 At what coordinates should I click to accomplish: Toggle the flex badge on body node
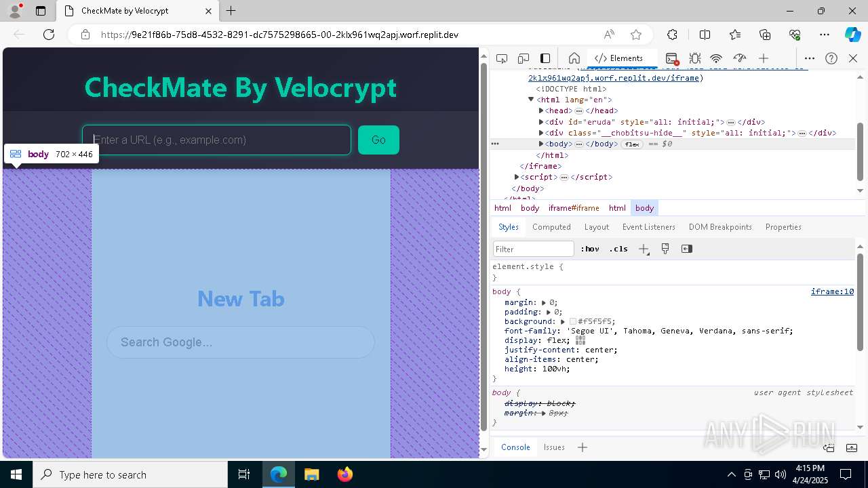(x=632, y=144)
